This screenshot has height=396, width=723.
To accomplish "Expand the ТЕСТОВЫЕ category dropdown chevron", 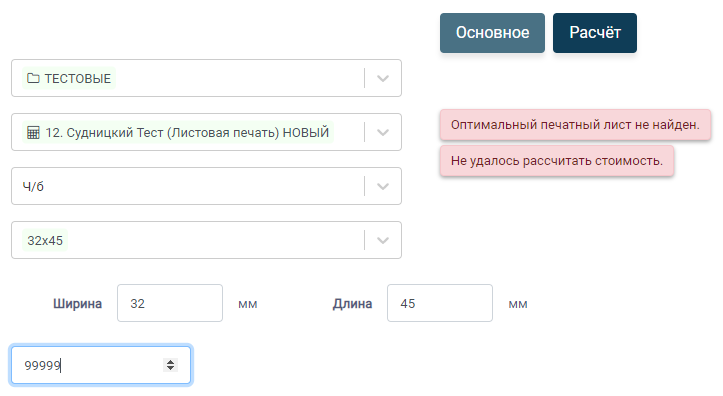I will (383, 78).
